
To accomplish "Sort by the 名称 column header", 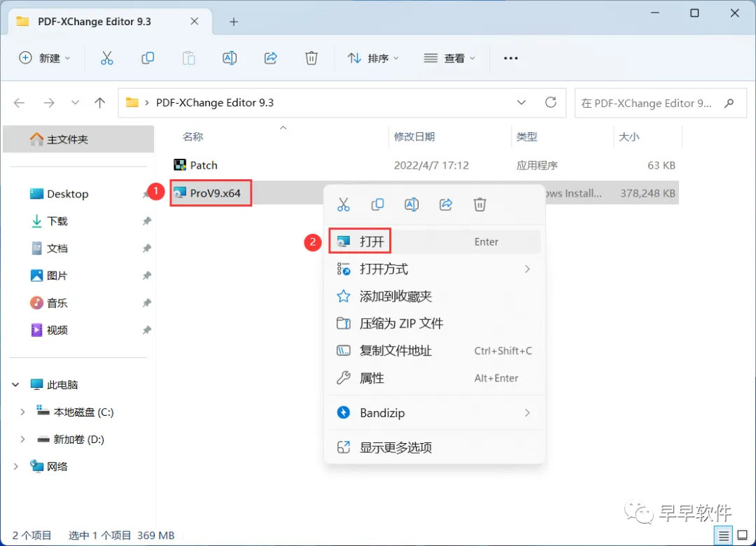I will coord(193,136).
